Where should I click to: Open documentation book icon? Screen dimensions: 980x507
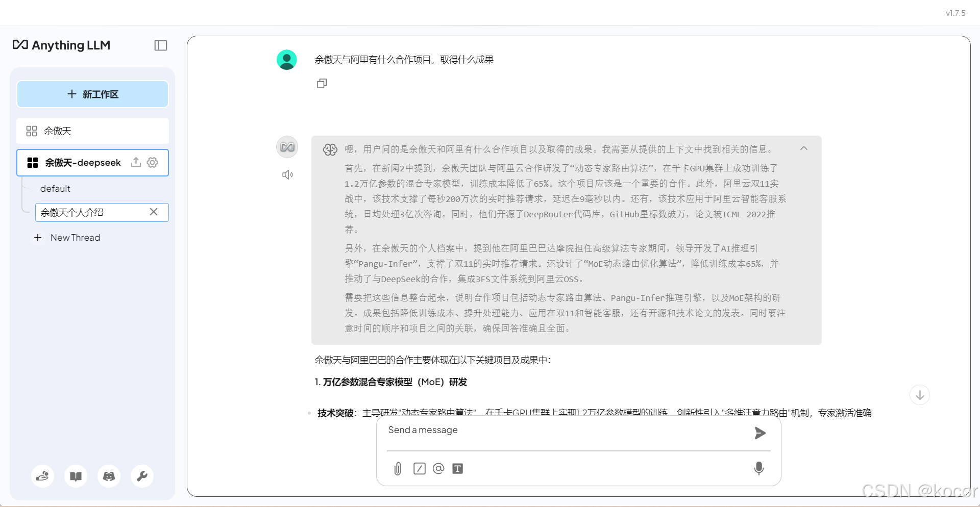pyautogui.click(x=76, y=476)
